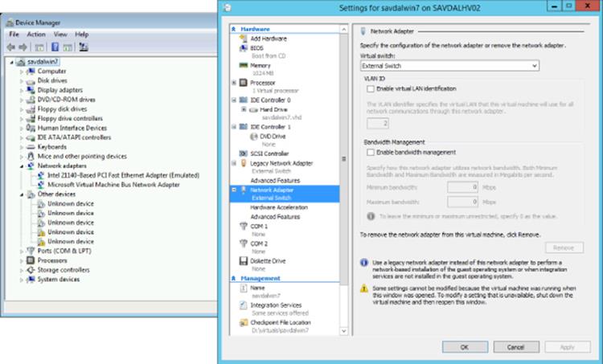Select Advanced Features under Legacy Network Adapter
The height and width of the screenshot is (364, 603).
pos(275,181)
